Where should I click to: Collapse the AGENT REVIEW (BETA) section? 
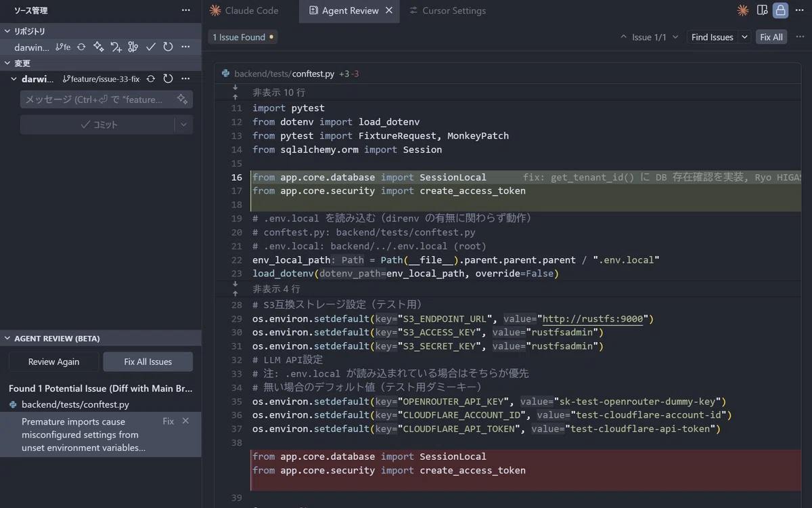(7, 338)
